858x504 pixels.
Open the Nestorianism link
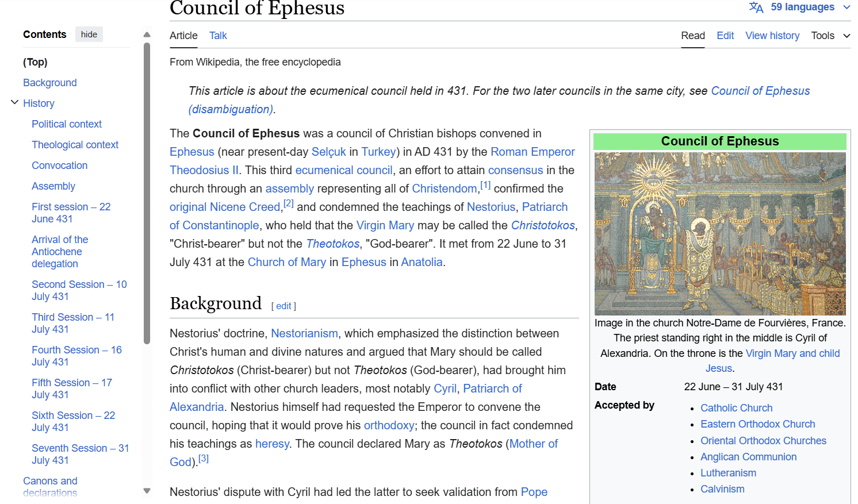click(x=304, y=333)
